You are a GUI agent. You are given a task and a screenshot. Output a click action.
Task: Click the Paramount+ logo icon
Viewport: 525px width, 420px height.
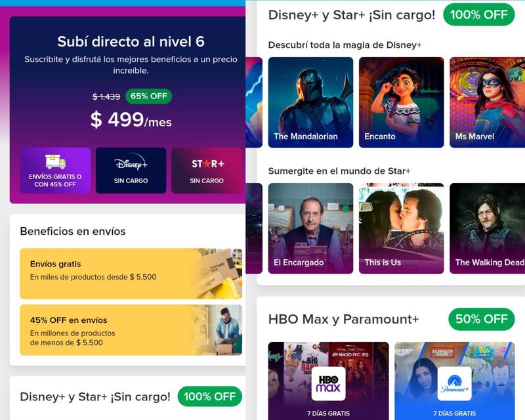coord(454,383)
